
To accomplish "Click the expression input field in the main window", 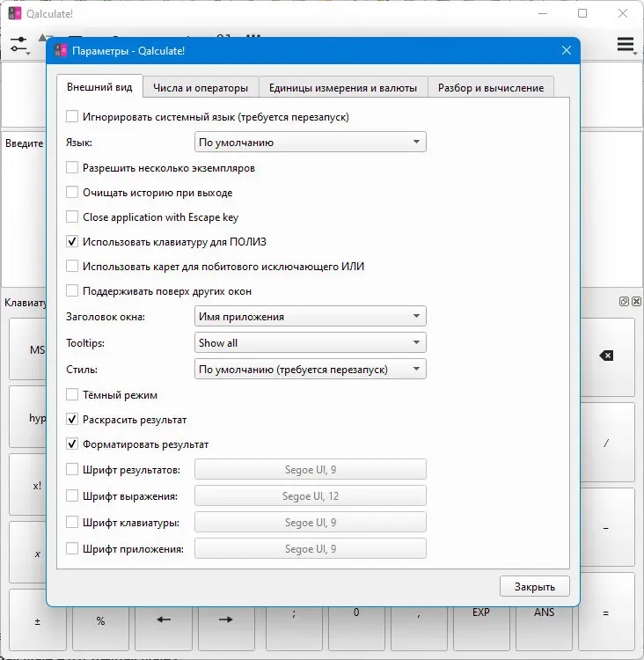I will (24, 95).
